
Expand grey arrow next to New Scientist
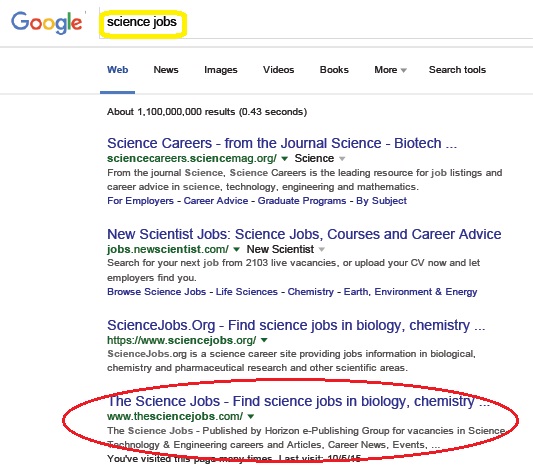click(322, 249)
